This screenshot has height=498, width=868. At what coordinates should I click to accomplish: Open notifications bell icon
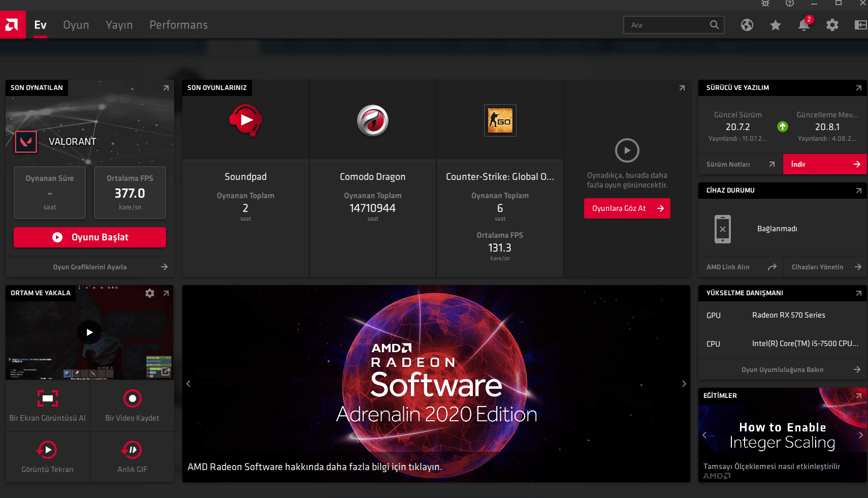coord(803,25)
